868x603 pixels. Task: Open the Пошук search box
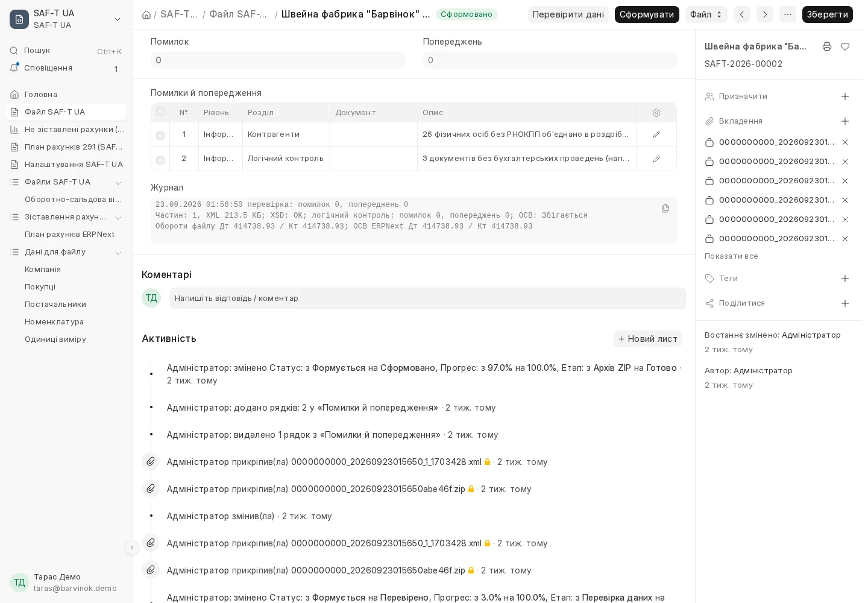pos(66,51)
